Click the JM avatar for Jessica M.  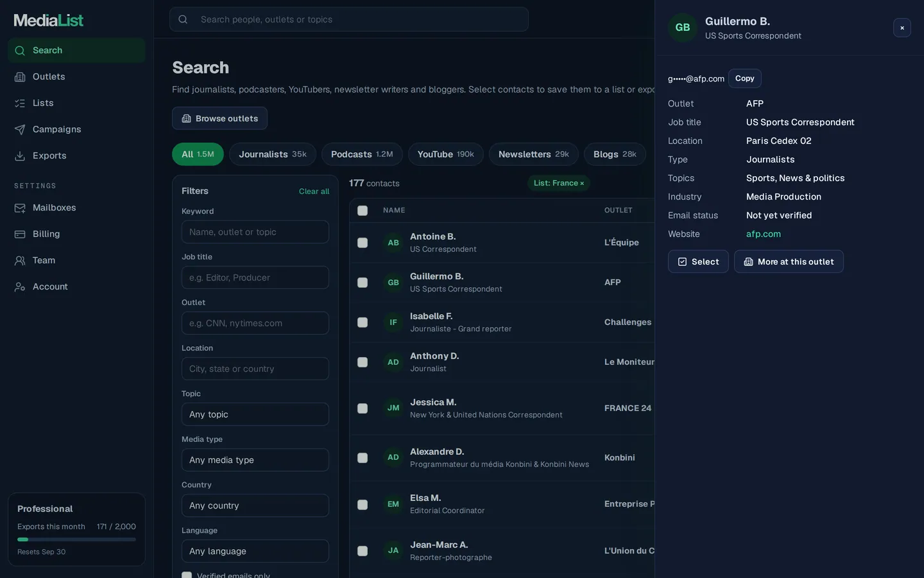393,408
